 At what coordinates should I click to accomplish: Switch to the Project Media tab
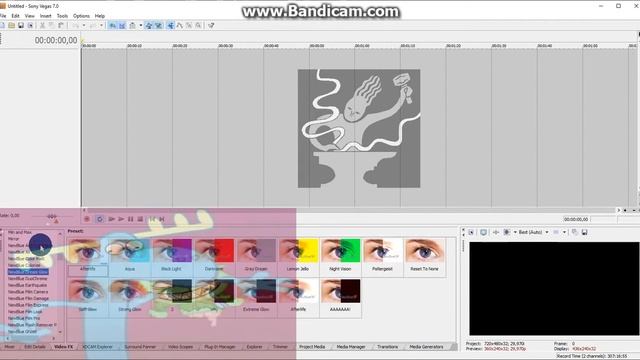pos(312,347)
